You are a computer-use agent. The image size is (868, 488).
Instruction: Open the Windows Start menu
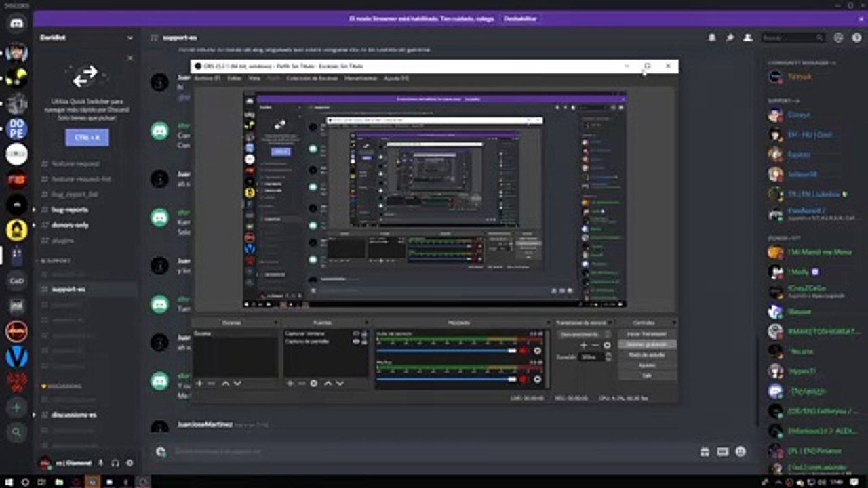(9, 482)
